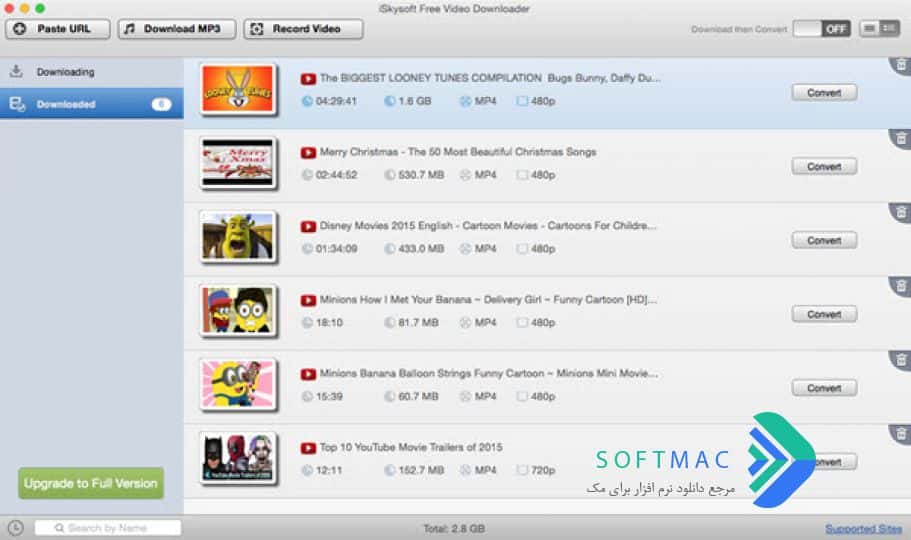This screenshot has width=911, height=540.
Task: Convert the Merry Christmas songs video
Action: pyautogui.click(x=824, y=166)
